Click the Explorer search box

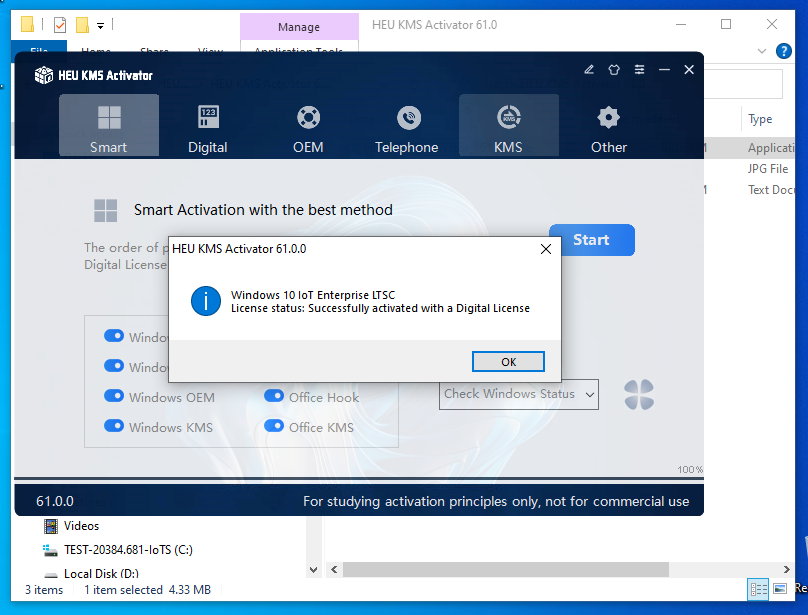(x=744, y=84)
